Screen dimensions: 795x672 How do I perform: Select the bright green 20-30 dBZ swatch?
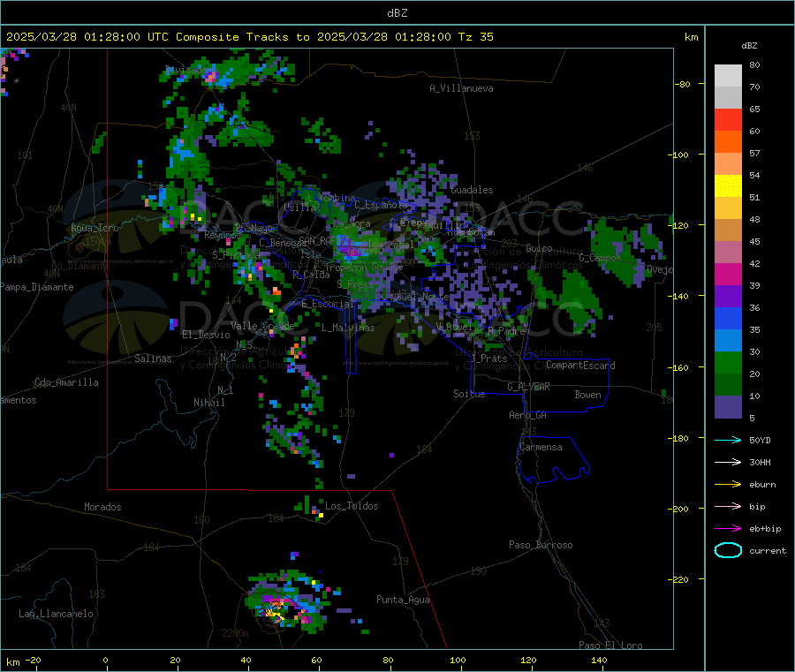pos(728,363)
